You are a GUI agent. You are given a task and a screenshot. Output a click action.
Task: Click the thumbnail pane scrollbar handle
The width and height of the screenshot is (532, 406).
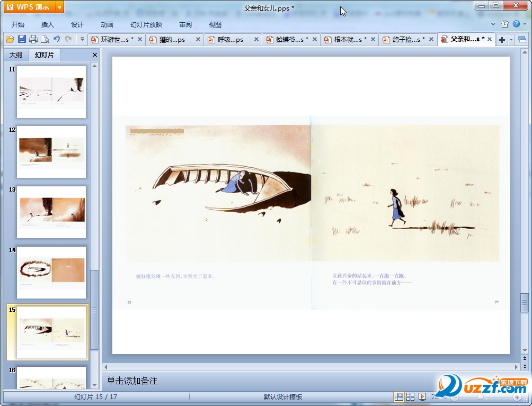94,310
